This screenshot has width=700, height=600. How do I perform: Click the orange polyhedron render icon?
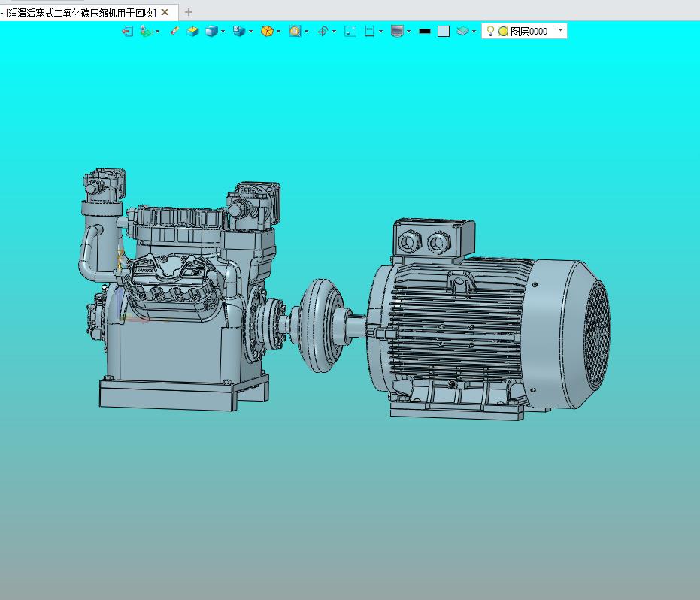267,32
